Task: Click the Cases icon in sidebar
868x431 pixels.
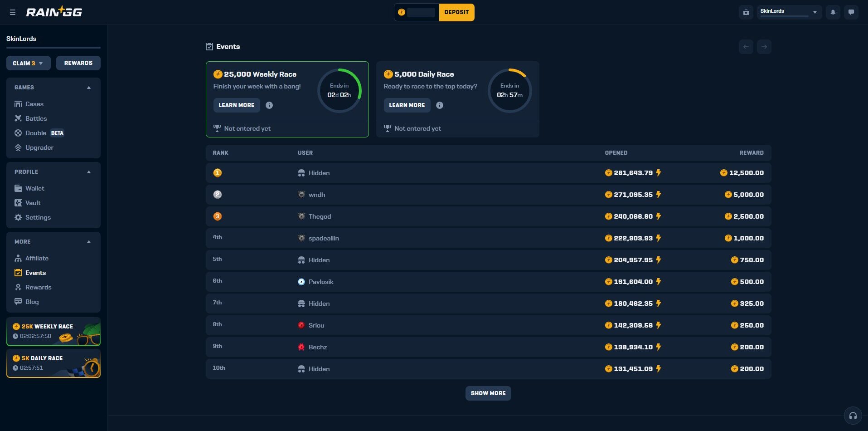Action: point(18,104)
